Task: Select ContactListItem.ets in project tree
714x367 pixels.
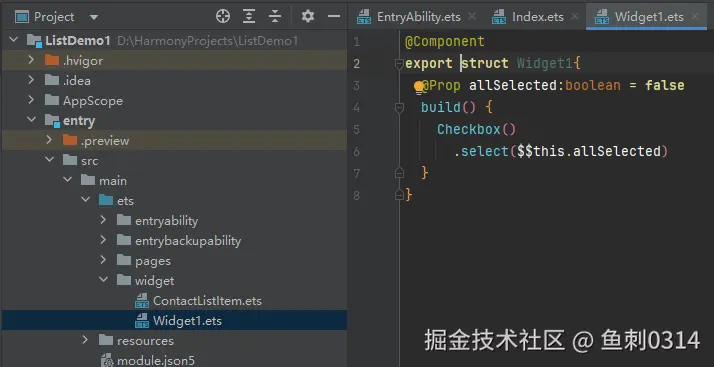Action: pyautogui.click(x=207, y=301)
